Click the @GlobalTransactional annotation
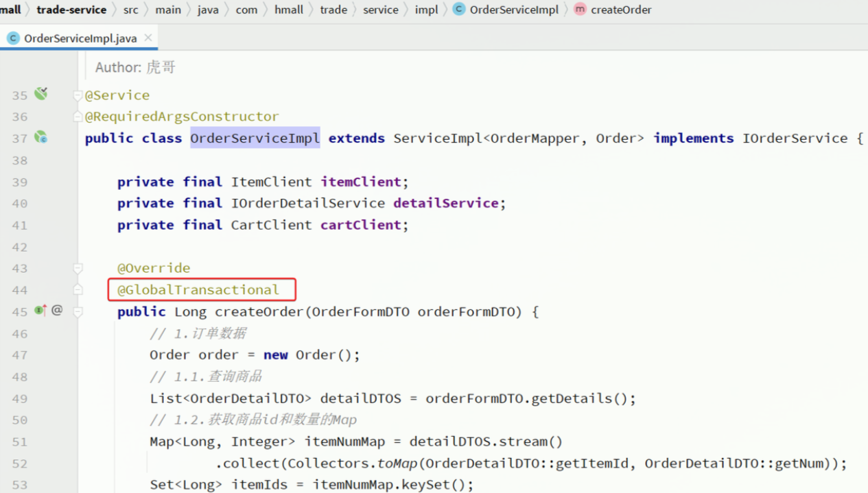 198,290
